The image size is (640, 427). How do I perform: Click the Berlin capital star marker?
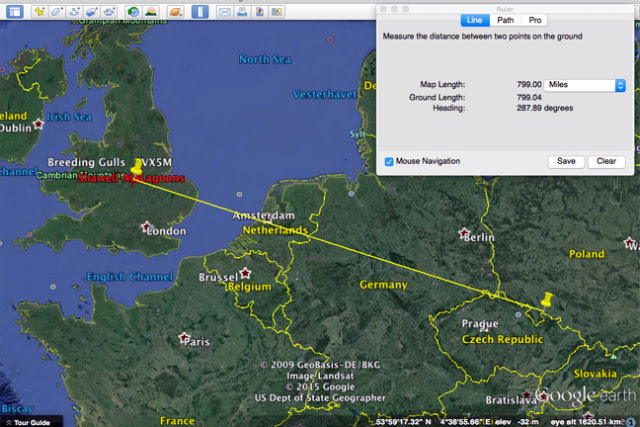click(463, 233)
